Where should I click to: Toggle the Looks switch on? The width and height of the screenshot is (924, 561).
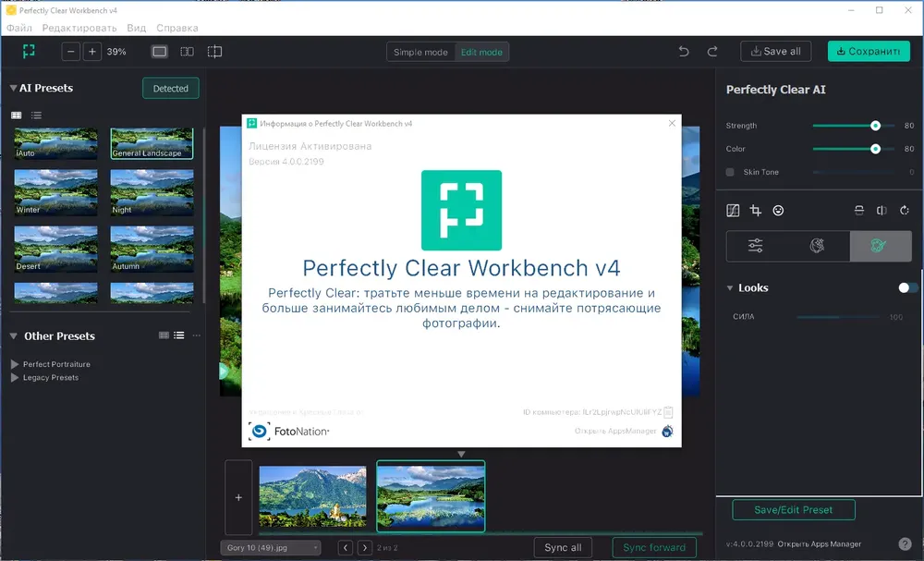pos(907,287)
